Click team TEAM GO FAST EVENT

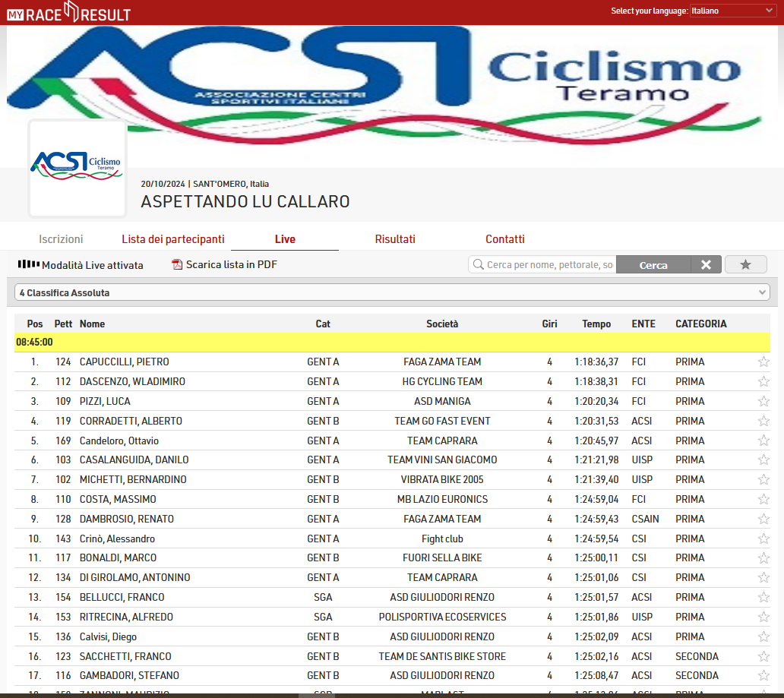(x=442, y=421)
